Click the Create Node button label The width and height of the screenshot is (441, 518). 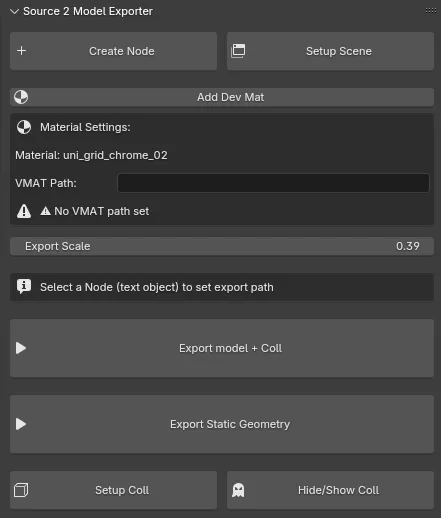[122, 51]
